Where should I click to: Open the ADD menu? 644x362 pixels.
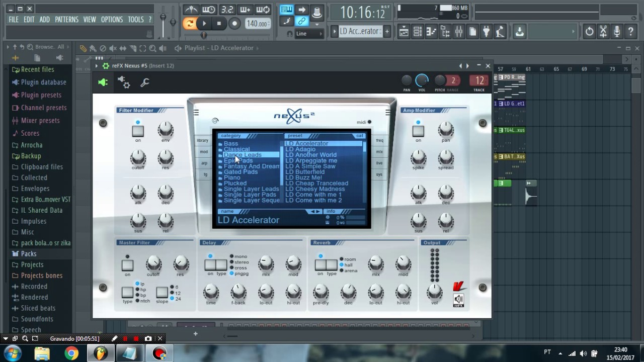point(45,20)
